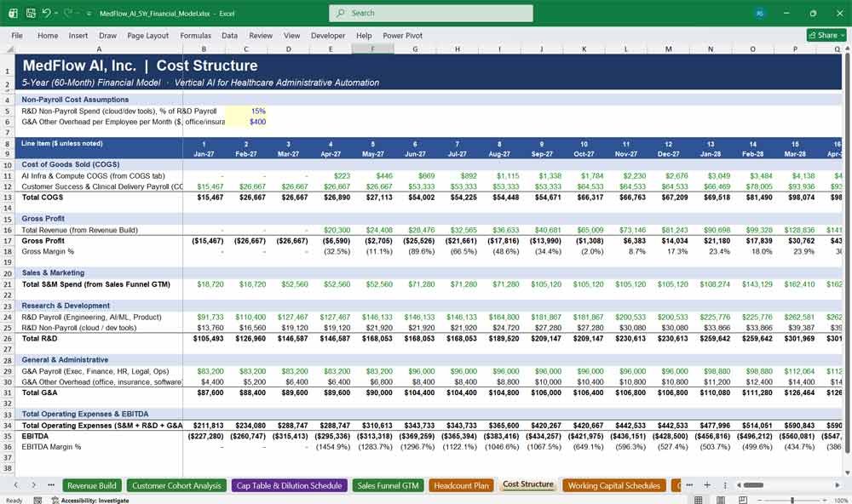Click the Excel app logo icon

click(x=13, y=13)
